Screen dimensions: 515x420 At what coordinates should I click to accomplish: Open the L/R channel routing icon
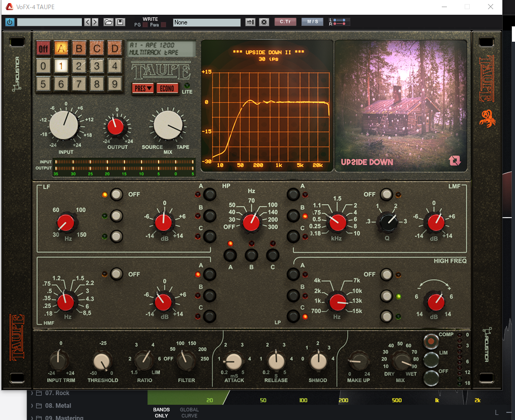coord(338,22)
